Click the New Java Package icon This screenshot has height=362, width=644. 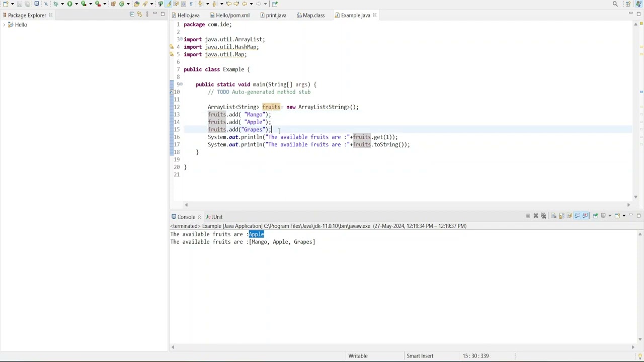[x=113, y=4]
